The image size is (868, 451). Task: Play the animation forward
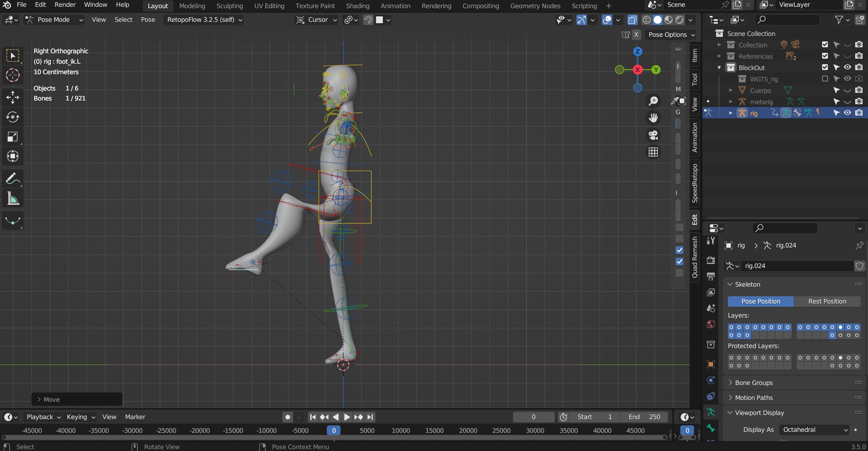[x=347, y=417]
